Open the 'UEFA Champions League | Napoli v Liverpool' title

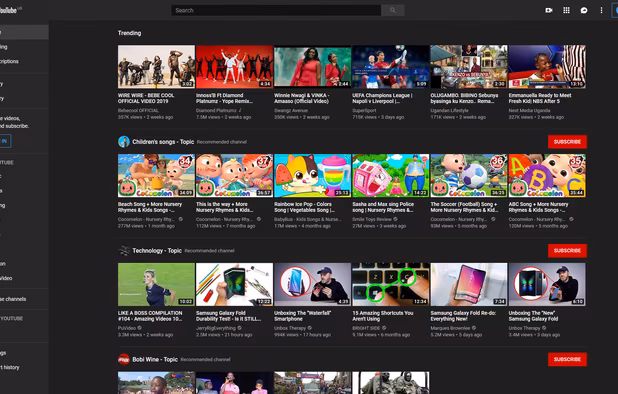click(382, 98)
